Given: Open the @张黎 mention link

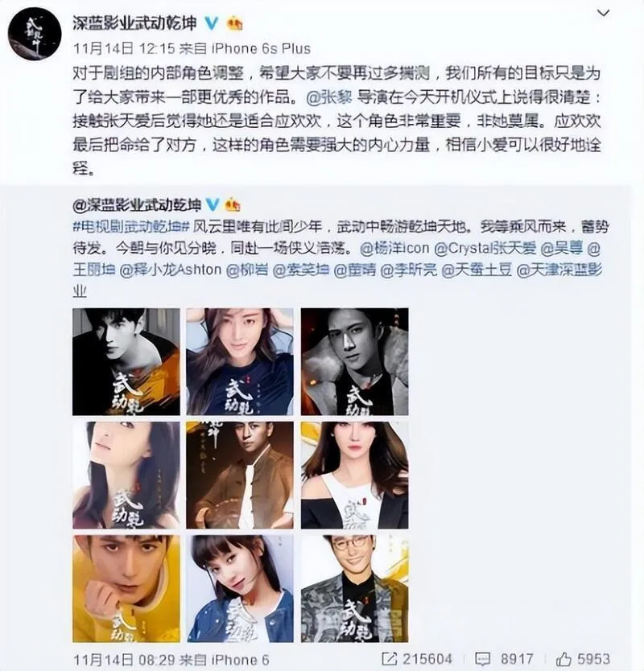Looking at the screenshot, I should pyautogui.click(x=329, y=97).
